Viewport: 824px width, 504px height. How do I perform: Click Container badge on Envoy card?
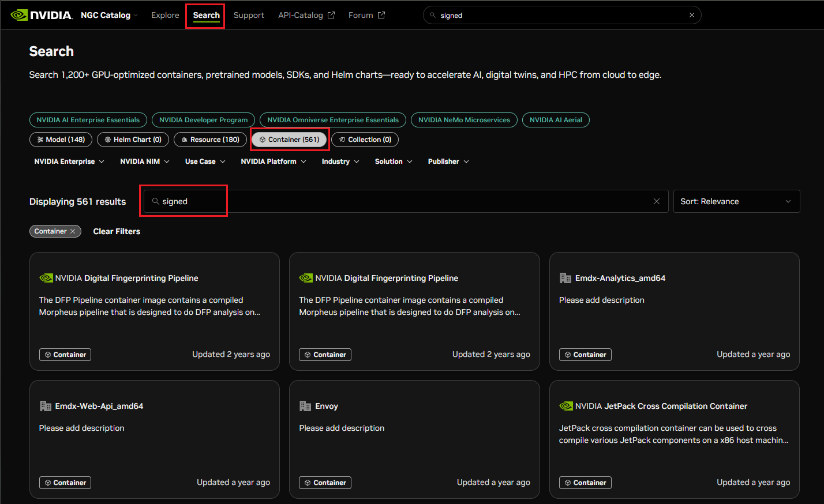pyautogui.click(x=325, y=483)
